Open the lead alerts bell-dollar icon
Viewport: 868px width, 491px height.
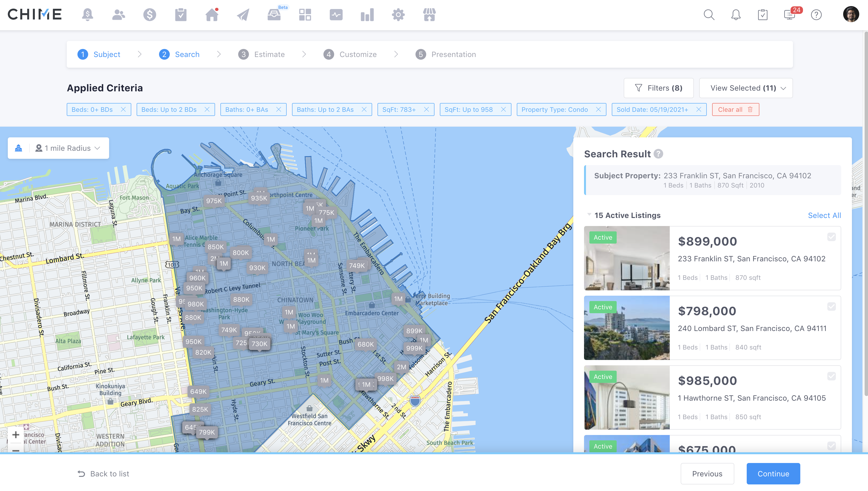pos(88,15)
